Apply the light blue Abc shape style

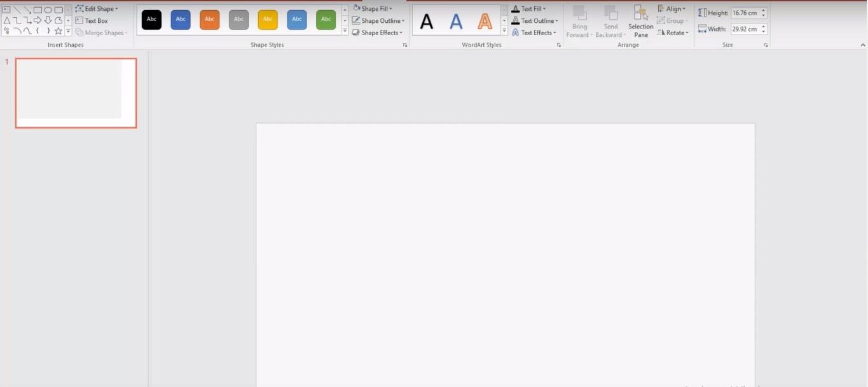(296, 20)
